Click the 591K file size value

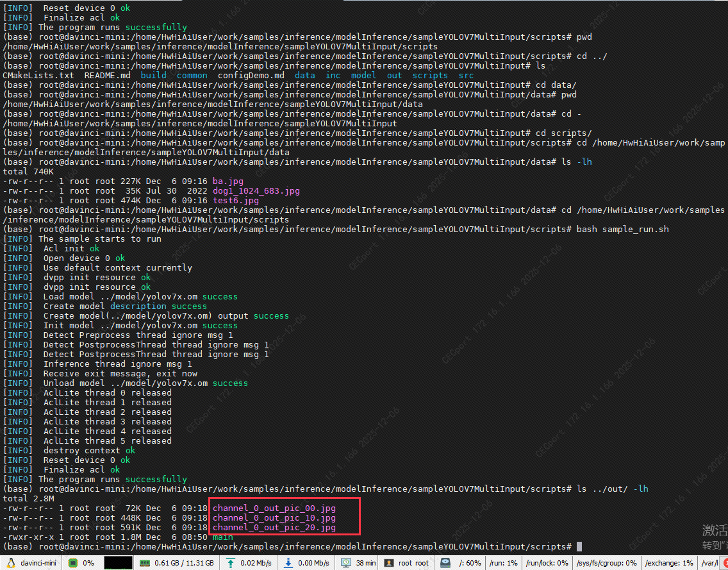pos(131,528)
